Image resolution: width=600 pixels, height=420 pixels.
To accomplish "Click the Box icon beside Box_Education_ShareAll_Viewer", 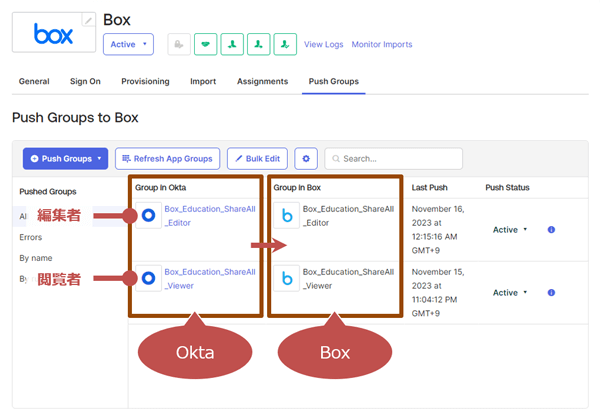I will (287, 278).
